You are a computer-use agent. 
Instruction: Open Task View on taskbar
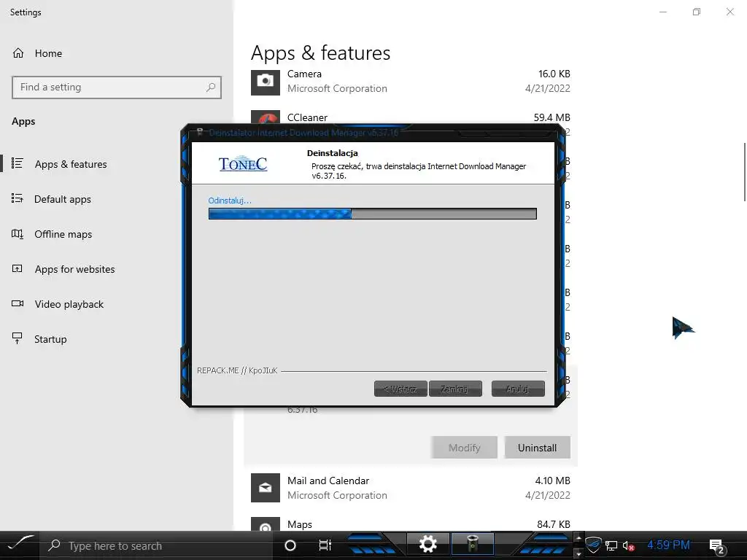(x=325, y=545)
